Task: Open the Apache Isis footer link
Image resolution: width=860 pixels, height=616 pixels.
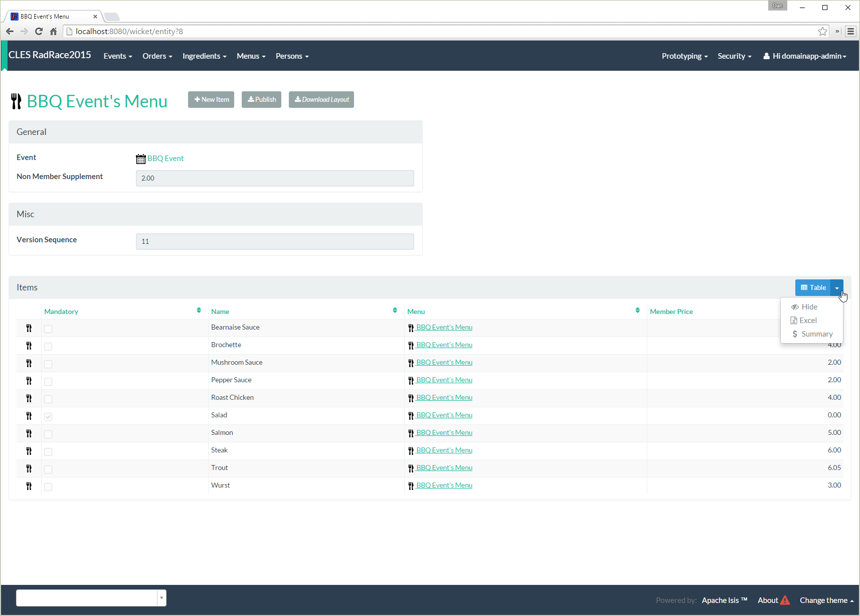Action: pos(725,600)
